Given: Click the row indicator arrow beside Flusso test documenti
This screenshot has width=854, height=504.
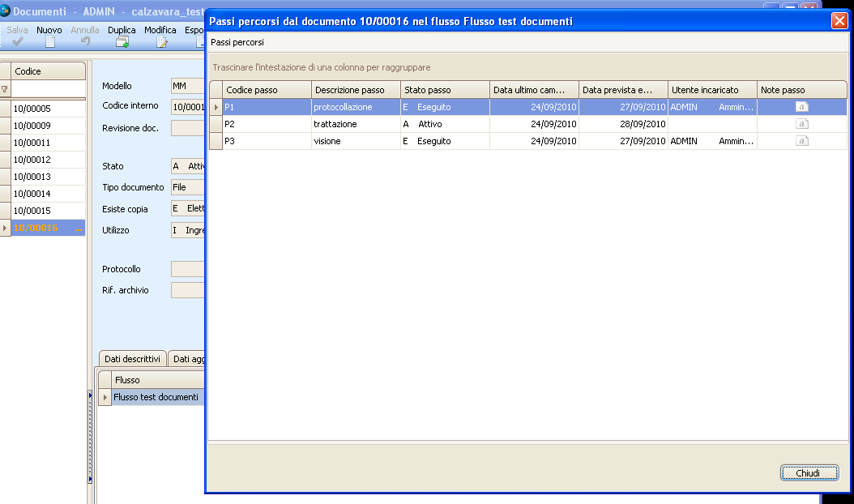Looking at the screenshot, I should click(x=105, y=397).
